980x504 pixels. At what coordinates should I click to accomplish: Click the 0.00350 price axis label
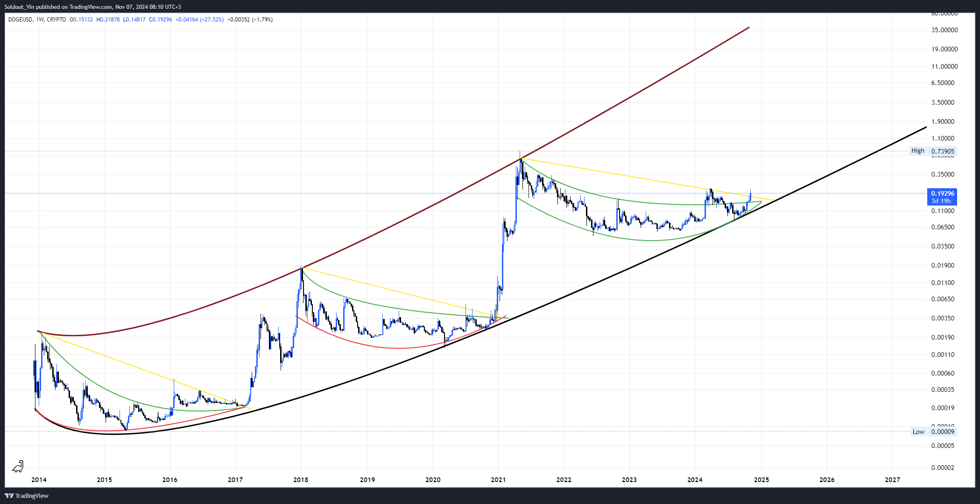943,318
